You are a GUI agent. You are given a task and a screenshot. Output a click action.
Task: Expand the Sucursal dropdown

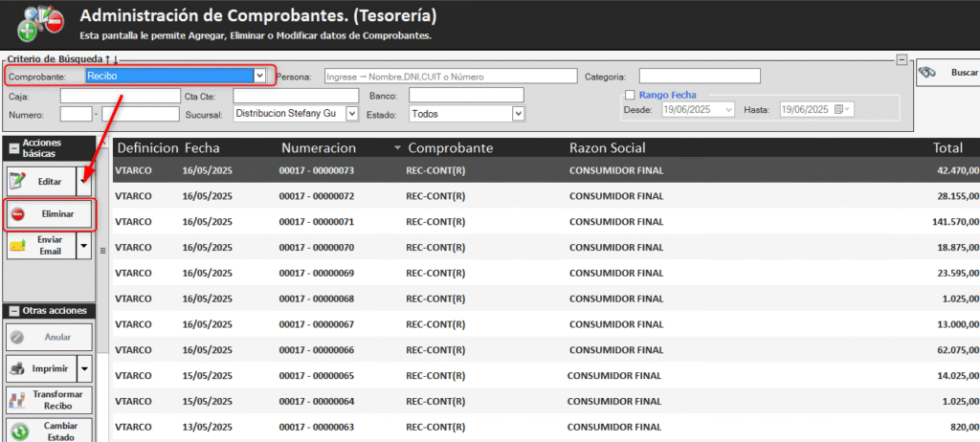[x=351, y=114]
